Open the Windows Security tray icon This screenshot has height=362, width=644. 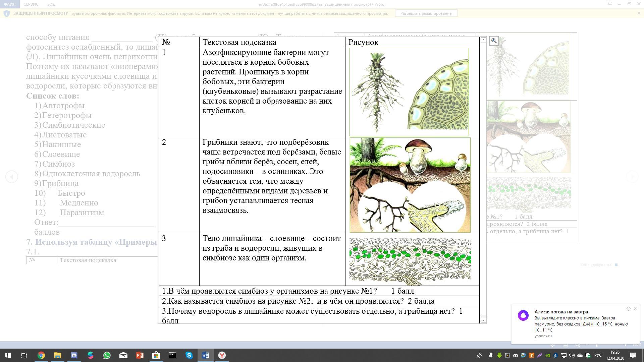click(x=588, y=355)
